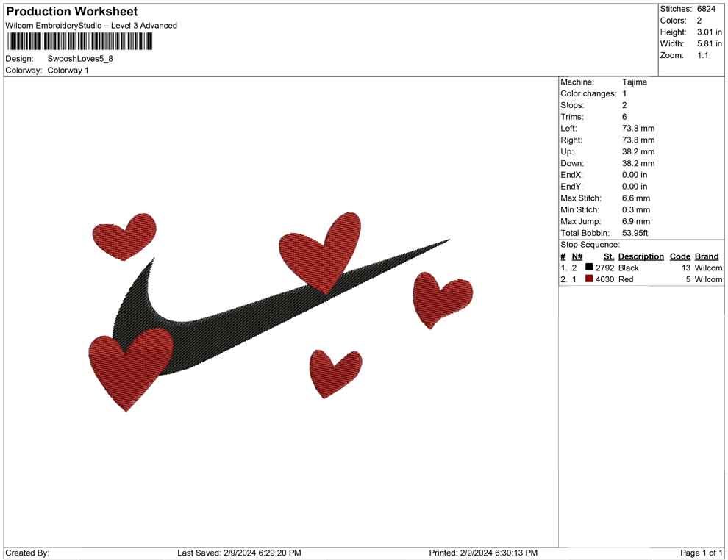
Task: Click the 'Stop Sequence:' label
Action: (x=590, y=245)
